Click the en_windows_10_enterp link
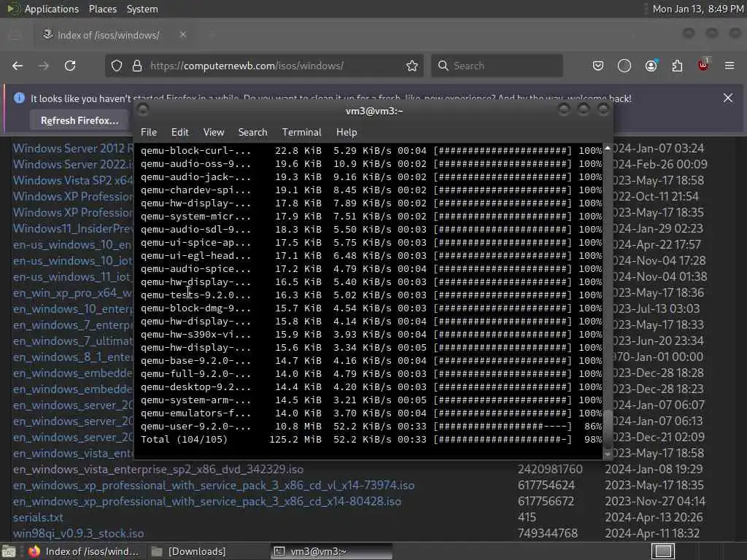Screen dimensions: 747x560 click(74, 309)
